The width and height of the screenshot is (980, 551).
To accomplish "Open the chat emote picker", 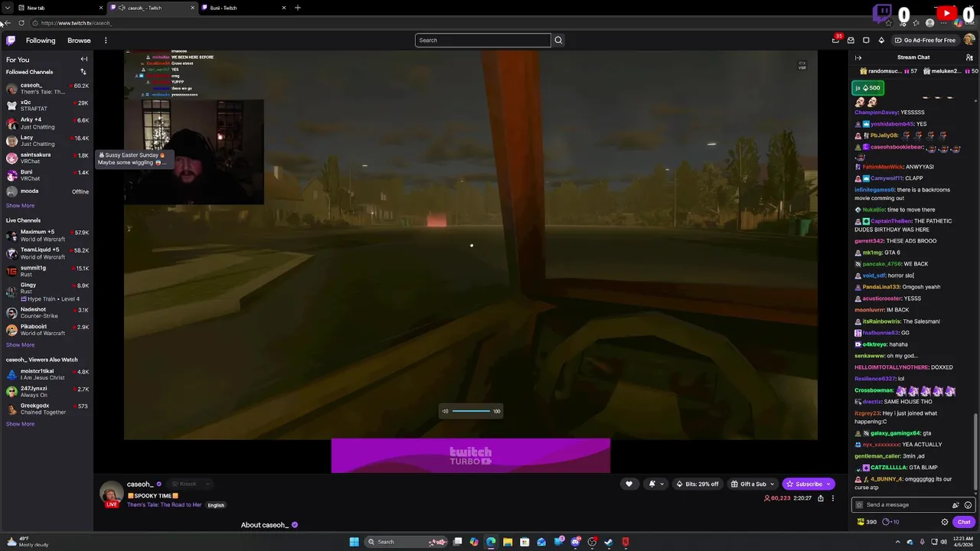I will coord(968,505).
